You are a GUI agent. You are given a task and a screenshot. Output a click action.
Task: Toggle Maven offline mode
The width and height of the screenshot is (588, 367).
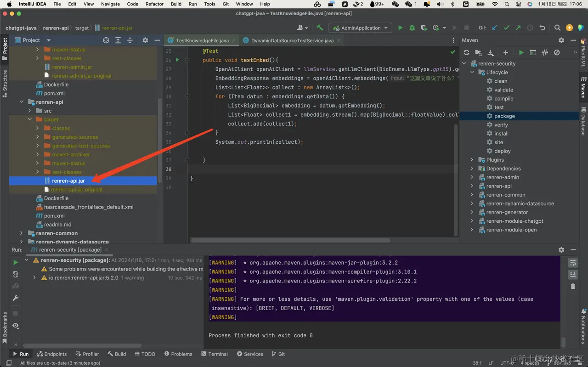(x=545, y=53)
